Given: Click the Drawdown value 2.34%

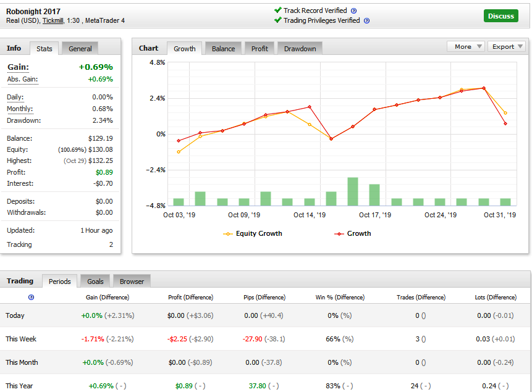Looking at the screenshot, I should click(103, 121).
